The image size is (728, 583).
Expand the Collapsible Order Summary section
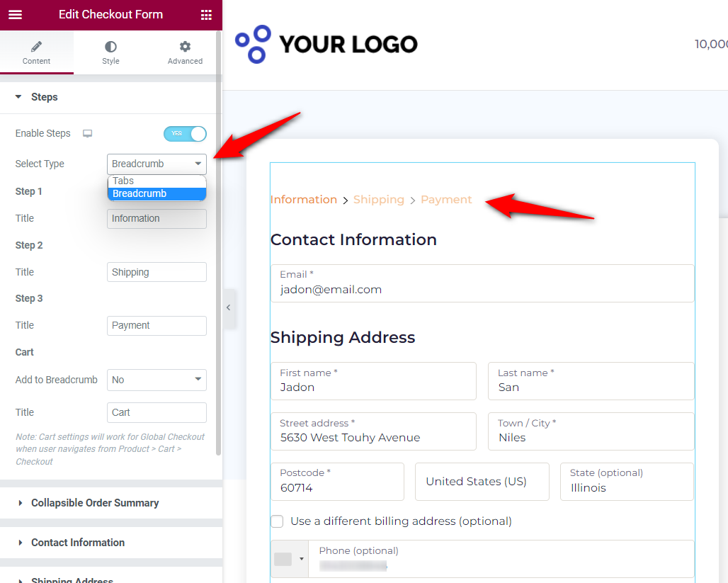coord(95,503)
